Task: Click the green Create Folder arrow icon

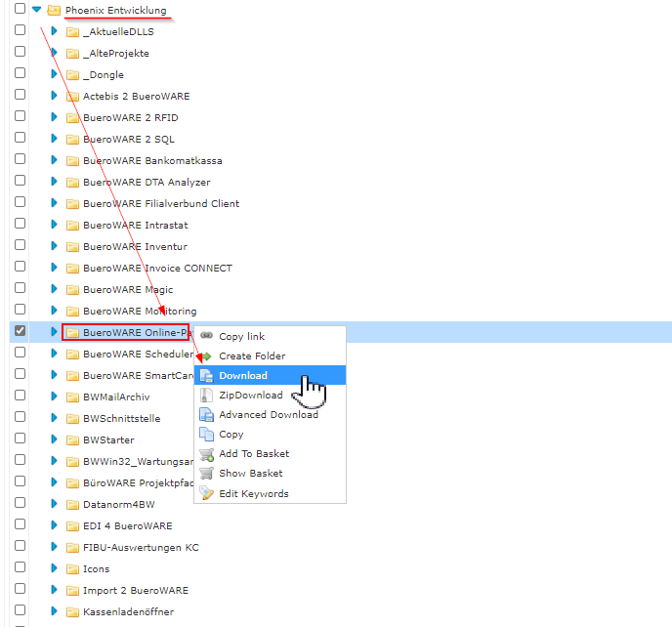Action: (206, 356)
